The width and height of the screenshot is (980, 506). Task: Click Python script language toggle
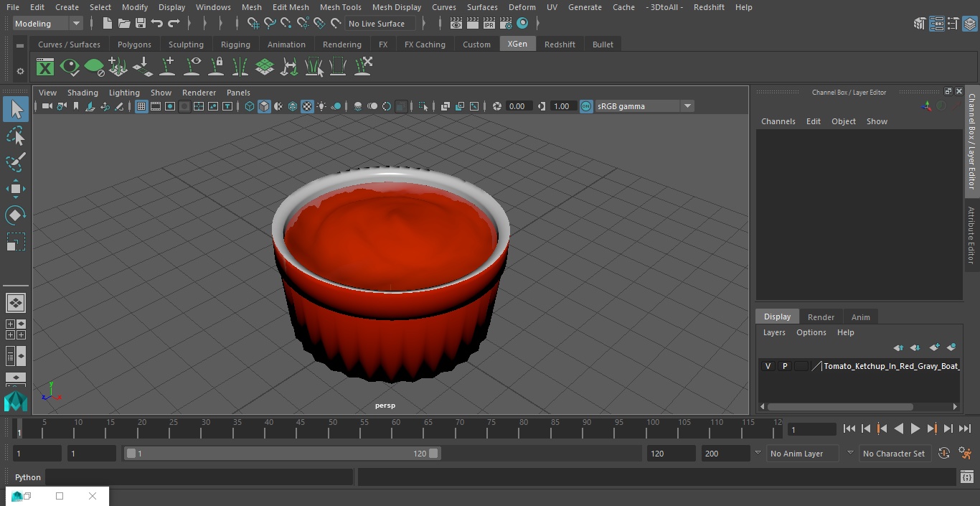pyautogui.click(x=28, y=477)
